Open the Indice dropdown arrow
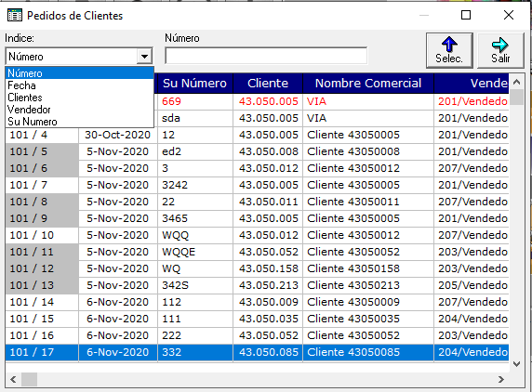This screenshot has height=392, width=532. click(x=144, y=57)
